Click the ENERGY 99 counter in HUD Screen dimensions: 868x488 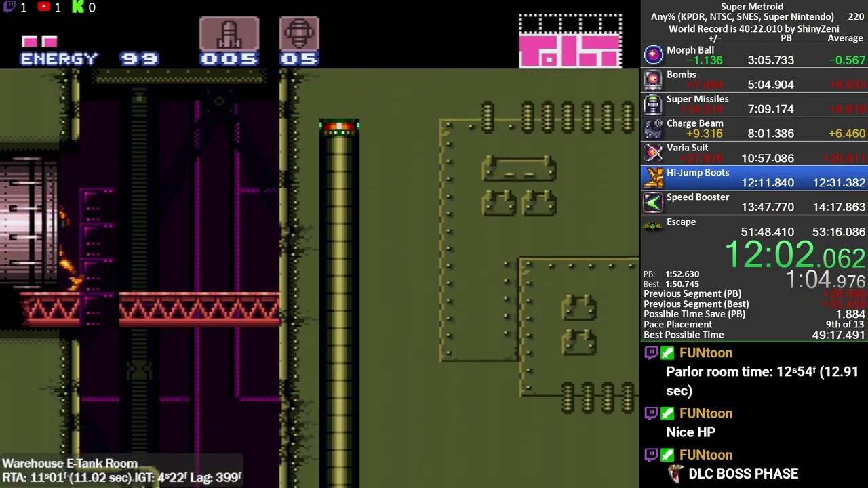pyautogui.click(x=89, y=59)
